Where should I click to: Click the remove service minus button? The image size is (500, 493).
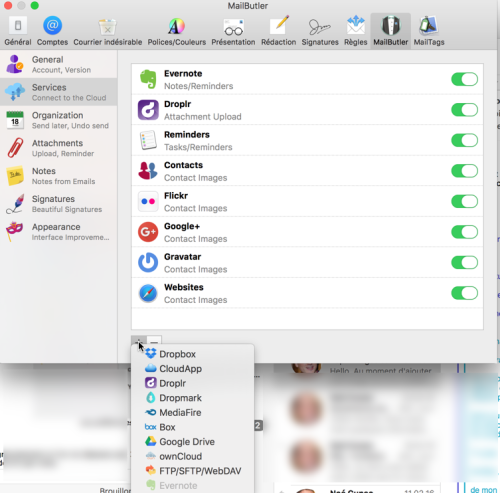point(154,341)
